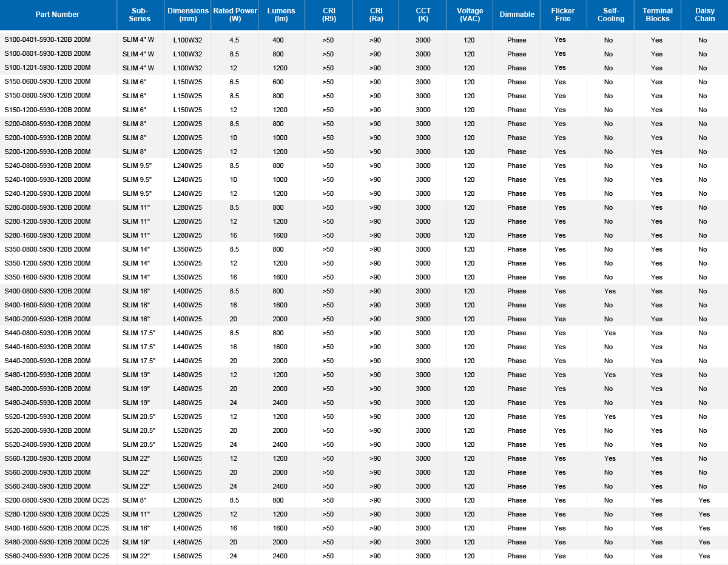This screenshot has width=728, height=565.
Task: Click the Part Number column header
Action: pyautogui.click(x=58, y=15)
